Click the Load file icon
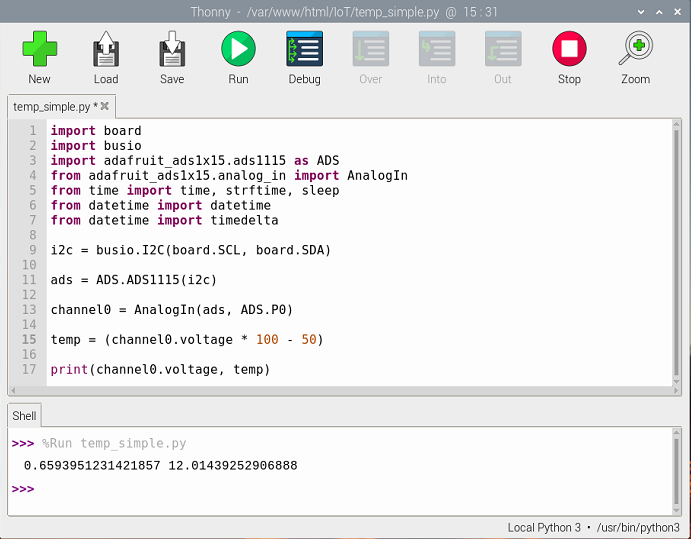The image size is (691, 539). [x=106, y=58]
